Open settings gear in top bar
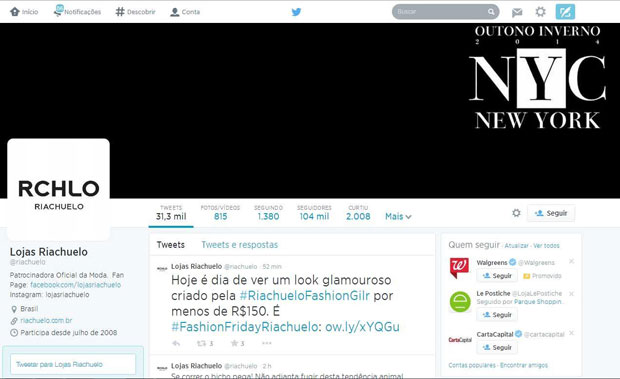This screenshot has width=620, height=379. click(x=540, y=12)
